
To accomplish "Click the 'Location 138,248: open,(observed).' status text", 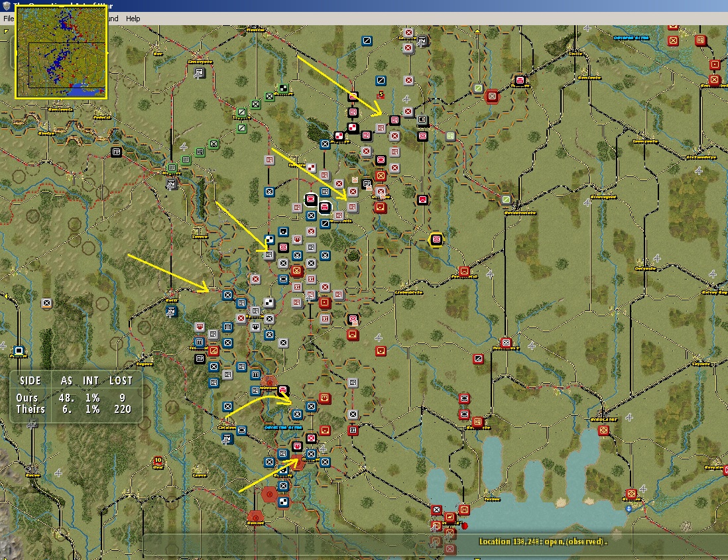I will [543, 541].
